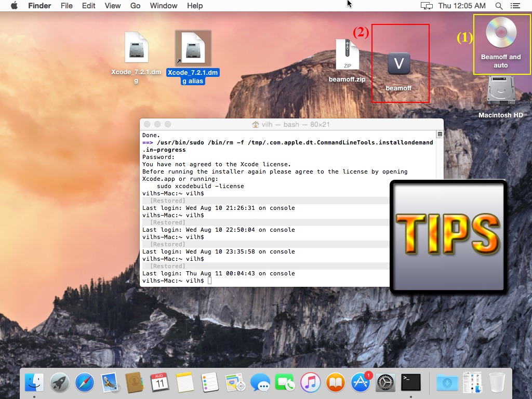Viewport: 532px width, 399px height.
Task: Open the Trash in the Dock
Action: tap(497, 382)
